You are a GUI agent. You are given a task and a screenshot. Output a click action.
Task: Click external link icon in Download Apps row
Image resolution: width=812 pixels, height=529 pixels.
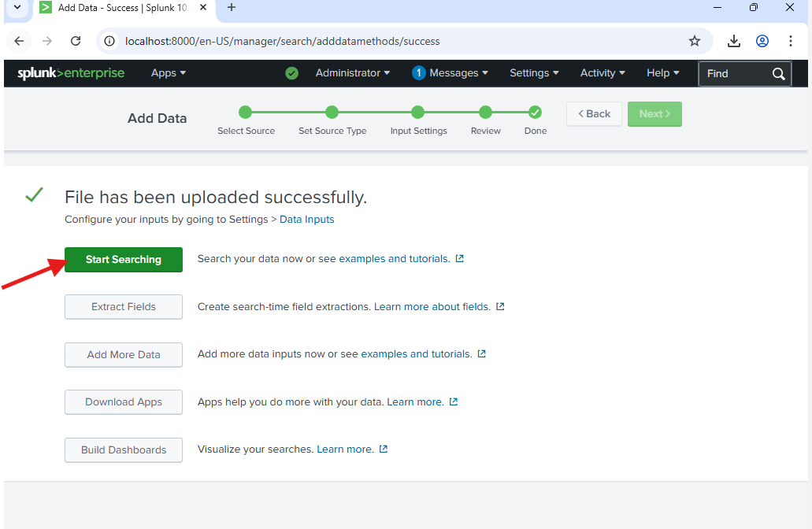pyautogui.click(x=454, y=401)
